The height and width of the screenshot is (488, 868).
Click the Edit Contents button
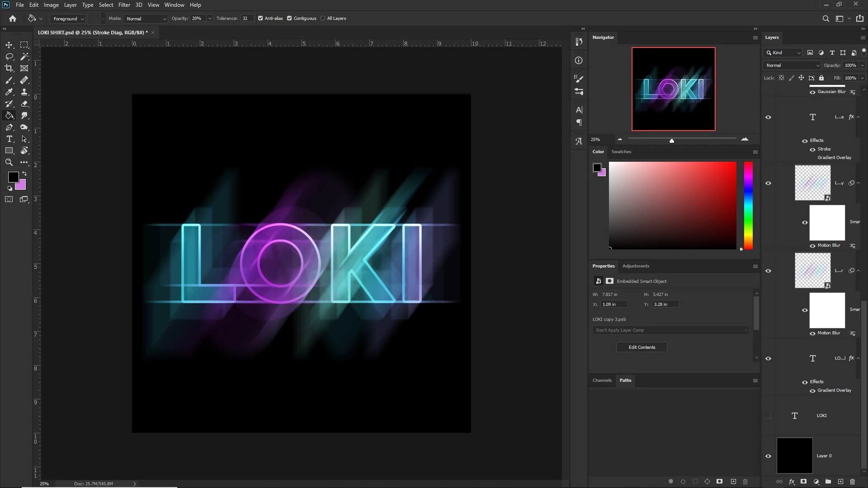coord(642,347)
